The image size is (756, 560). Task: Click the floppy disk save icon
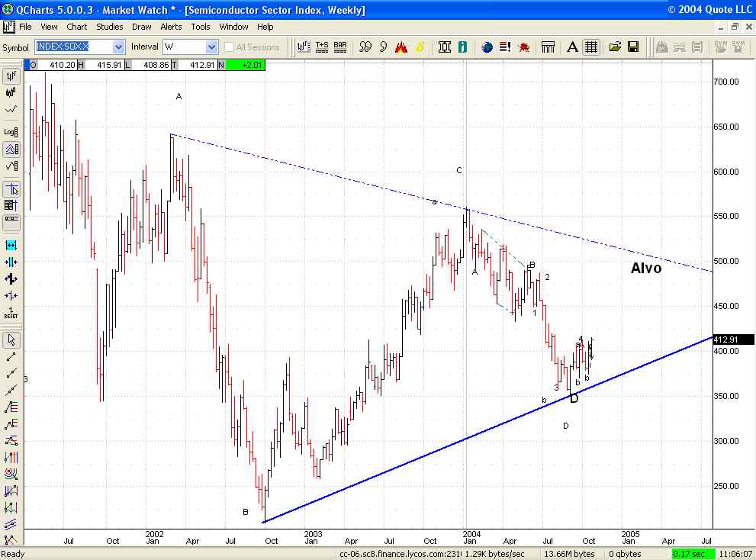coord(633,47)
